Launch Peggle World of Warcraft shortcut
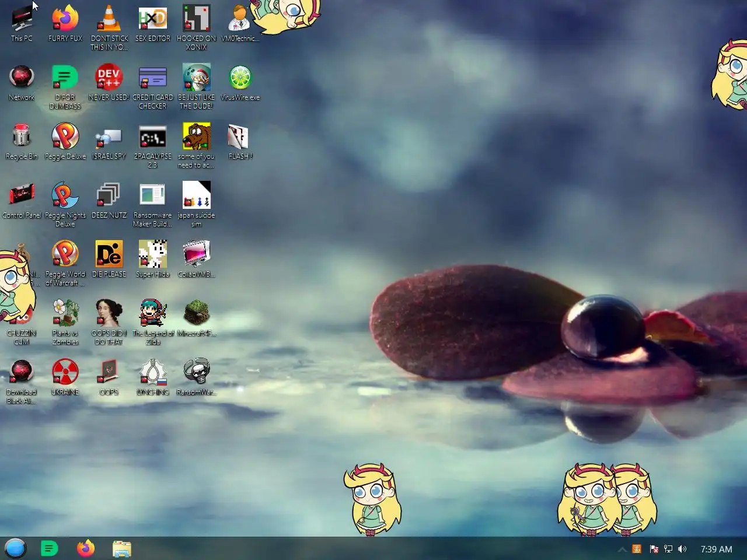747x560 pixels. (65, 264)
